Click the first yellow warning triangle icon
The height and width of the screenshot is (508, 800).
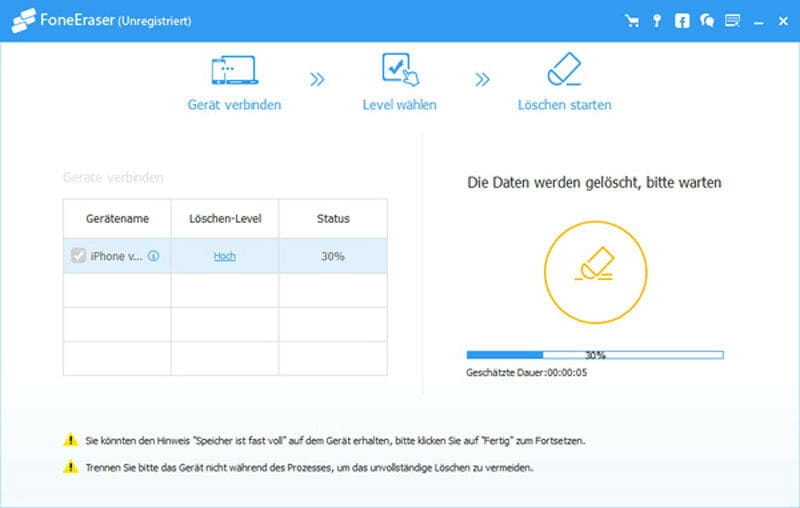click(x=70, y=439)
